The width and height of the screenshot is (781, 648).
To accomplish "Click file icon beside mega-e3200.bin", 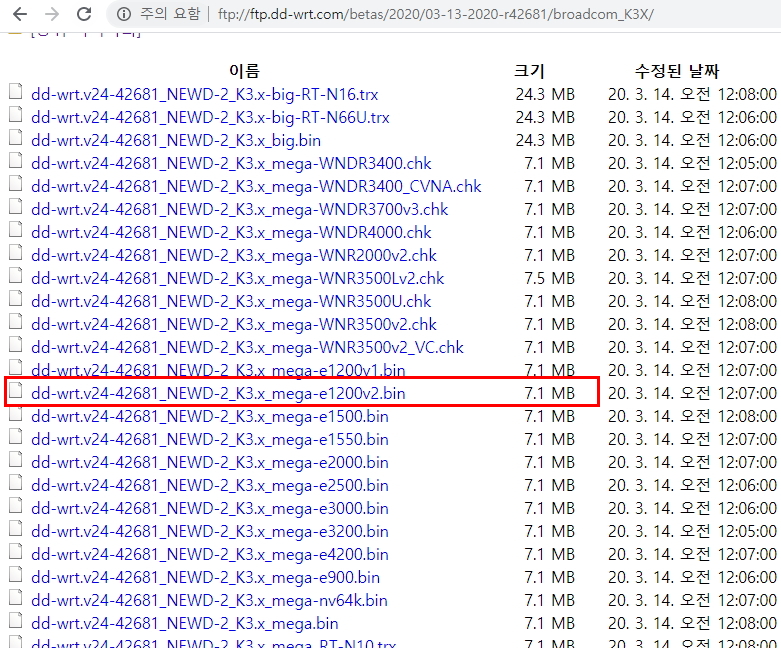I will point(15,528).
